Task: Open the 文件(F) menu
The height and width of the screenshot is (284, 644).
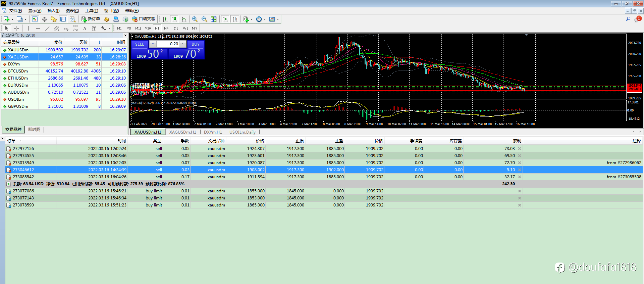Action: click(15, 11)
